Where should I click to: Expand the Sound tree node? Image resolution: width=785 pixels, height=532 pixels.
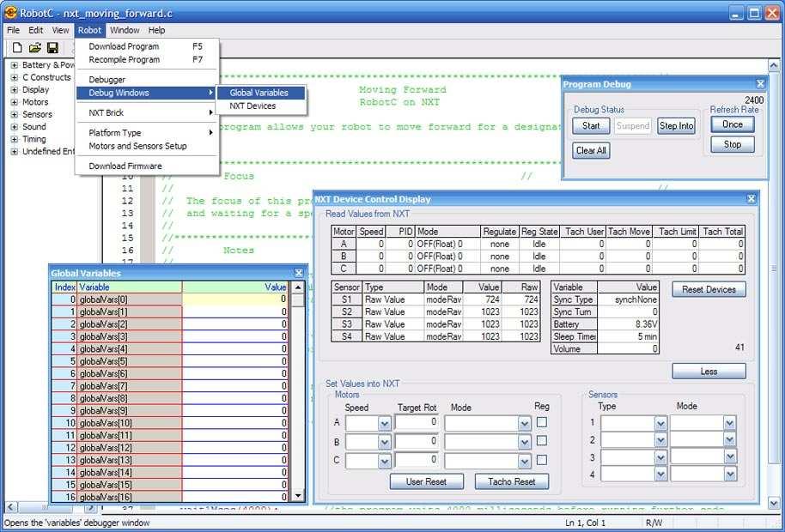pos(15,127)
